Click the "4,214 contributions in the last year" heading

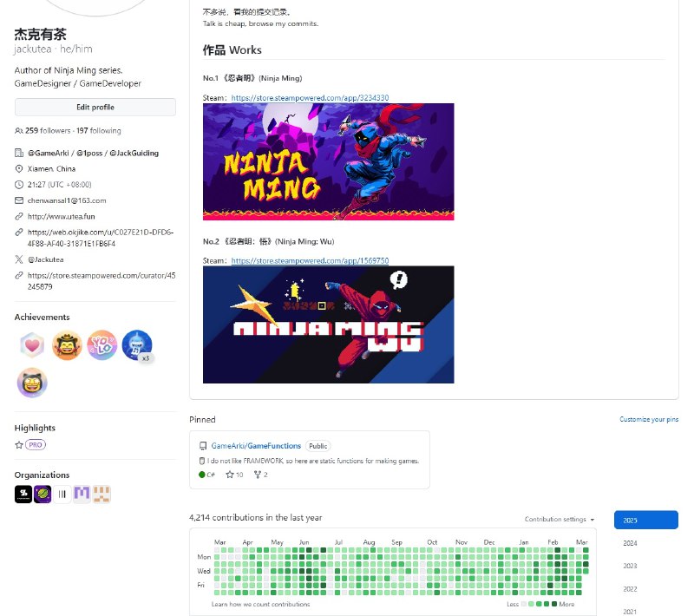coord(255,517)
